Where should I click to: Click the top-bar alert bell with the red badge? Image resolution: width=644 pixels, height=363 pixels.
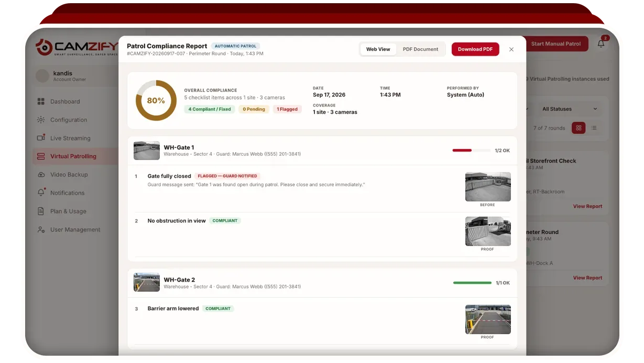601,44
